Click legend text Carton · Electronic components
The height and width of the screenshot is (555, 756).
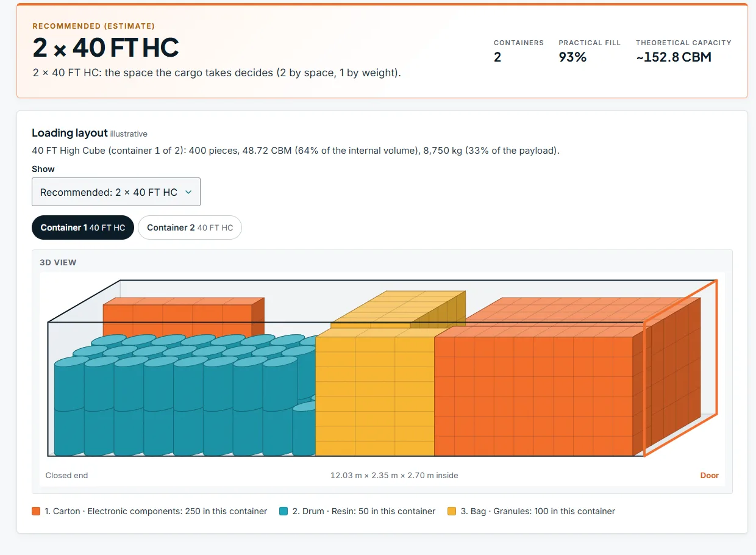155,511
